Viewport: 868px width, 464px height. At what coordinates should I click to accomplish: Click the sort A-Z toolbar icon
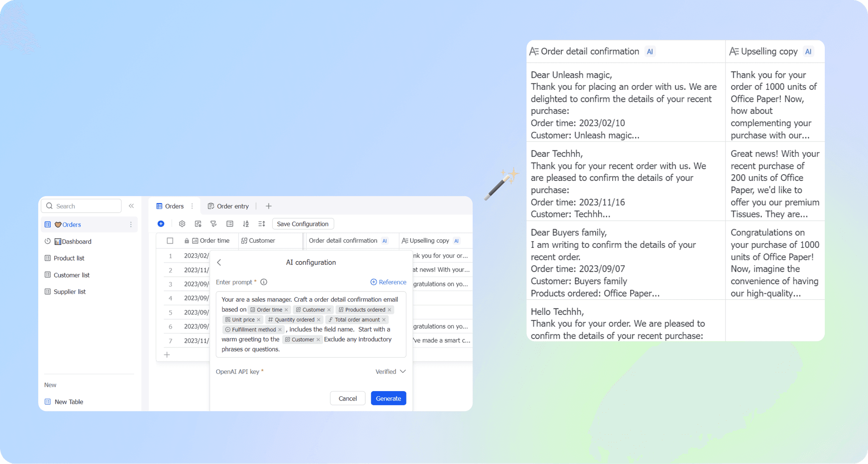click(246, 224)
